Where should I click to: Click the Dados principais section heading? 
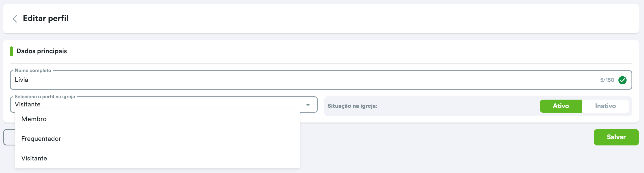(x=42, y=51)
